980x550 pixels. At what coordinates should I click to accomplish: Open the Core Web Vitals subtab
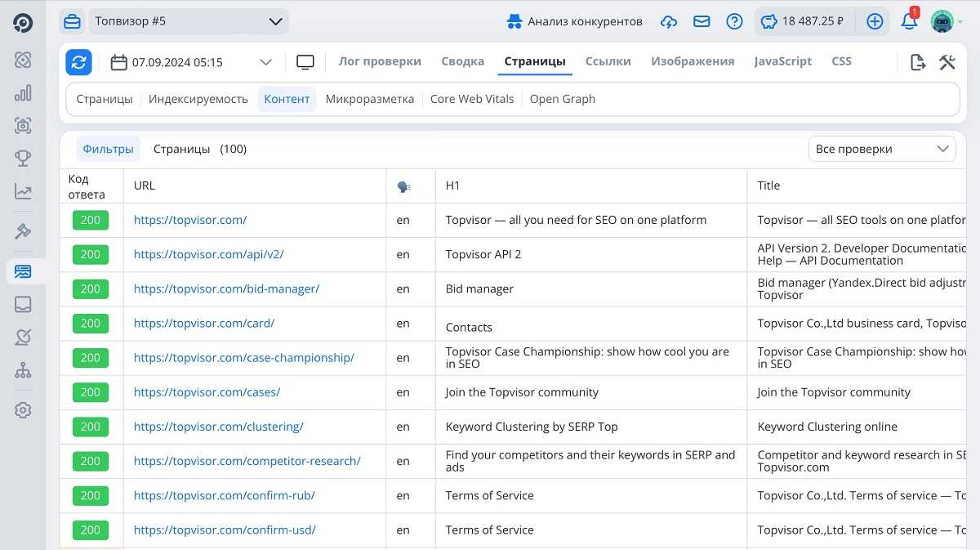coord(472,99)
